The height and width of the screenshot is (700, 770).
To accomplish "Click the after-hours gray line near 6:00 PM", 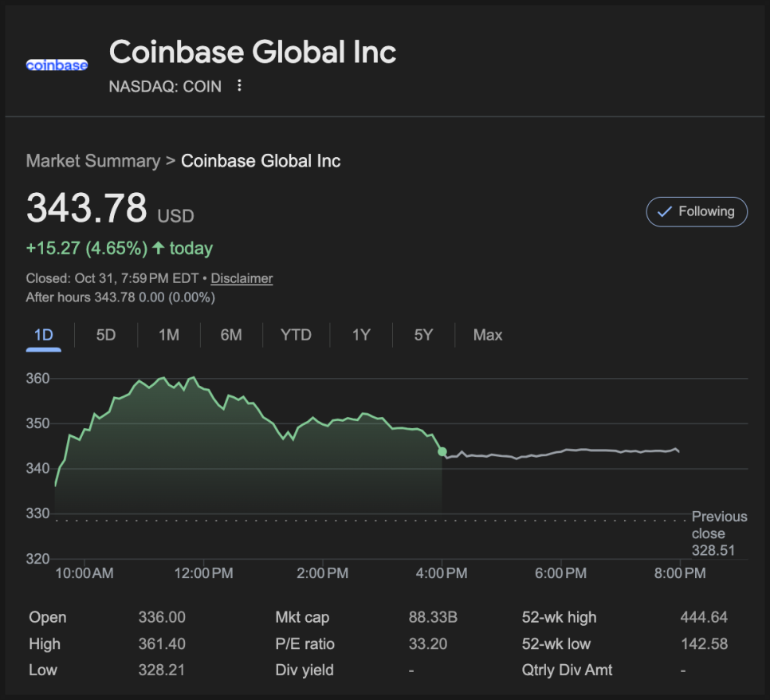I will tap(561, 450).
